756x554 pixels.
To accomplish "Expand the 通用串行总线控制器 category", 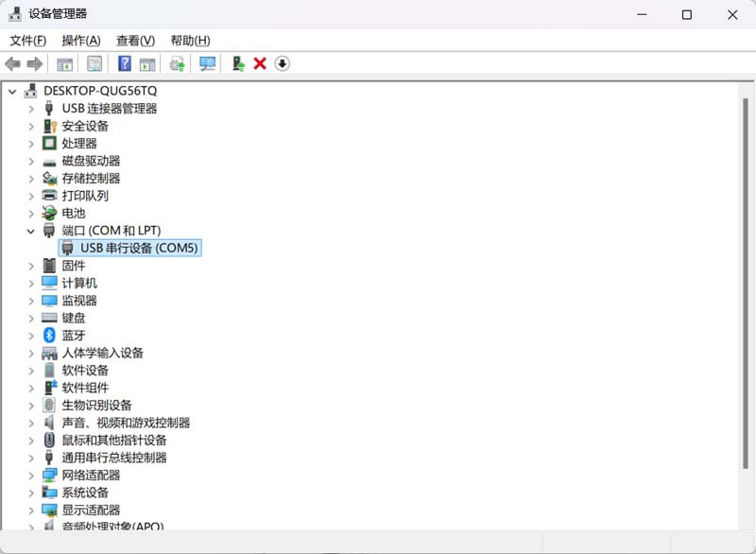I will point(31,459).
